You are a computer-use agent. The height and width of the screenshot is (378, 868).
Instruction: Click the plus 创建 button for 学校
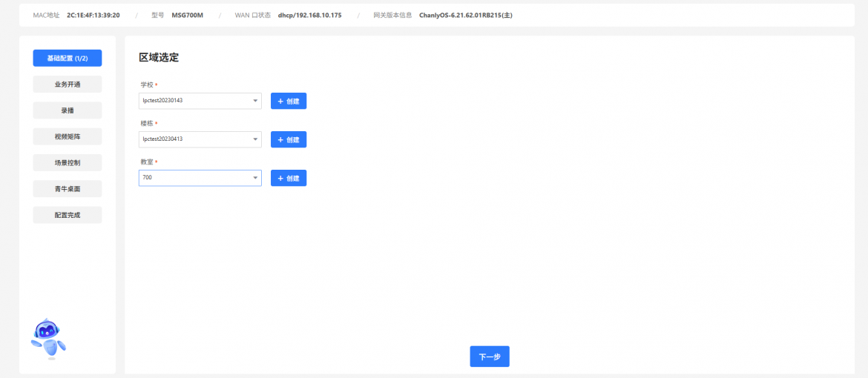pos(289,101)
